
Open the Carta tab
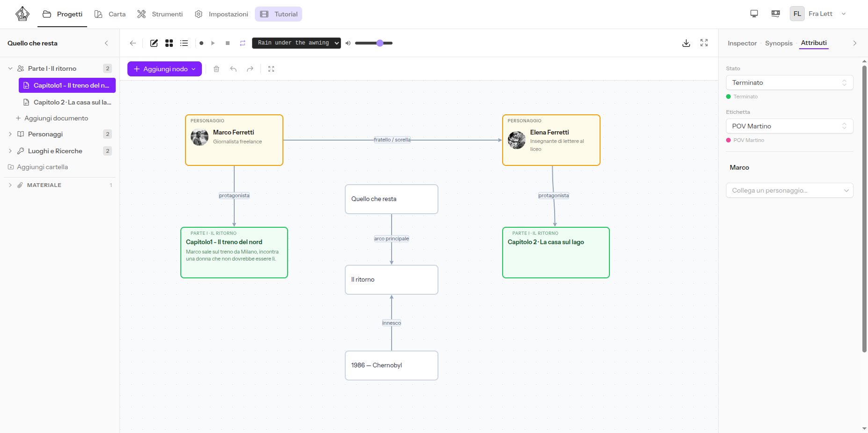tap(110, 14)
